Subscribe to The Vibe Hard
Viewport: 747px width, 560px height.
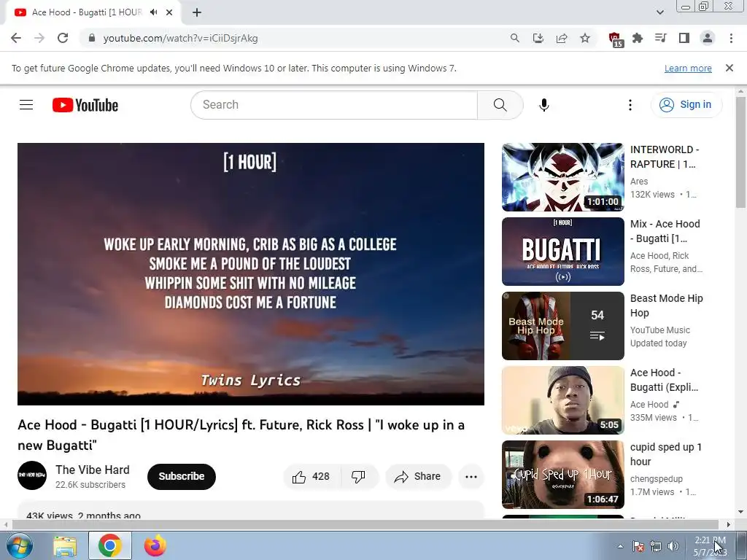182,476
